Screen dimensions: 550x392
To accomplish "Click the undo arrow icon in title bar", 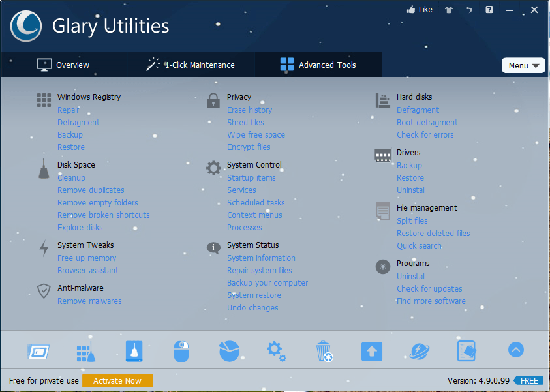I will [469, 10].
